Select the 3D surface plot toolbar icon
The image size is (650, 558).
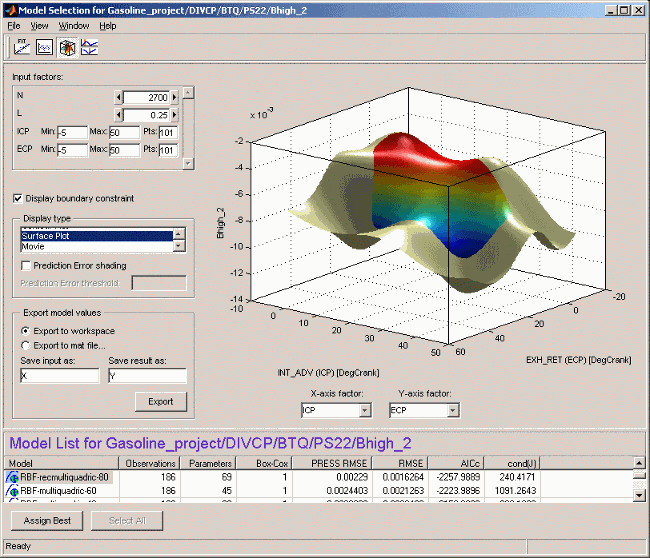[x=67, y=46]
